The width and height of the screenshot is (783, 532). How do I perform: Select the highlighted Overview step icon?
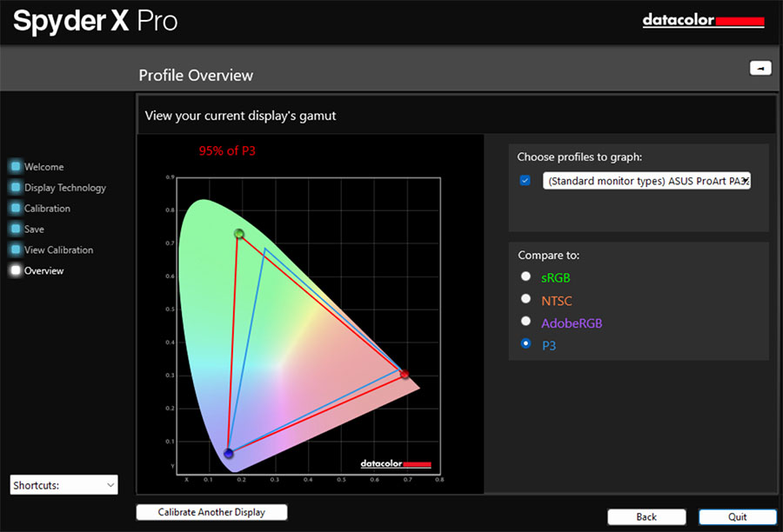point(13,270)
